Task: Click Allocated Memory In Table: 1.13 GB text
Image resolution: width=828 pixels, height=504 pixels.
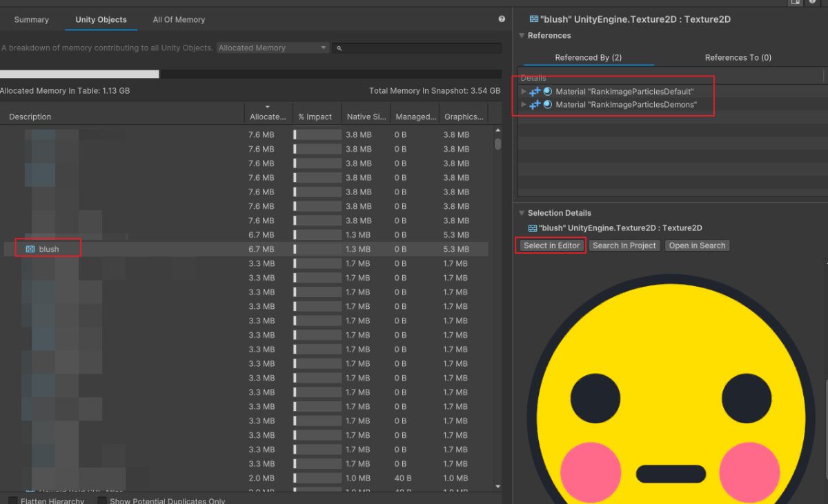Action: pyautogui.click(x=65, y=91)
